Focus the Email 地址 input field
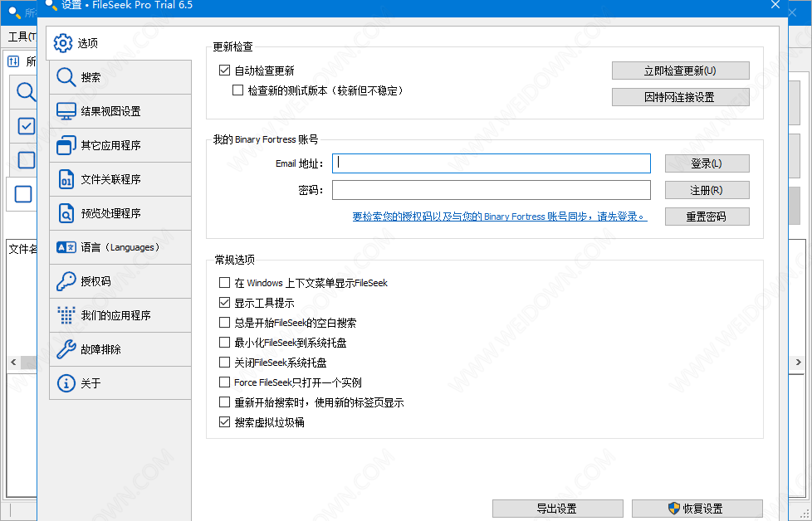Viewport: 812px width, 521px height. click(492, 163)
